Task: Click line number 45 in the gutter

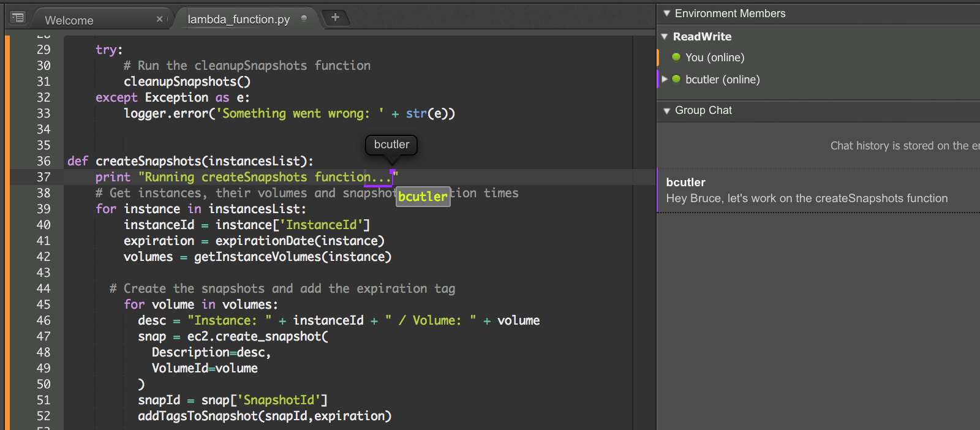Action: tap(43, 304)
